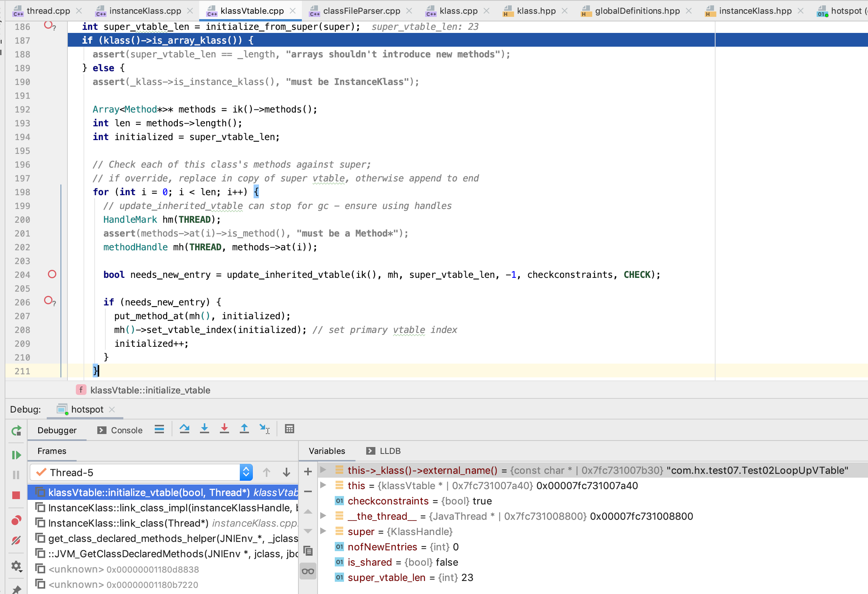Click the Step Over debugger icon
Image resolution: width=868 pixels, height=594 pixels.
[x=184, y=429]
